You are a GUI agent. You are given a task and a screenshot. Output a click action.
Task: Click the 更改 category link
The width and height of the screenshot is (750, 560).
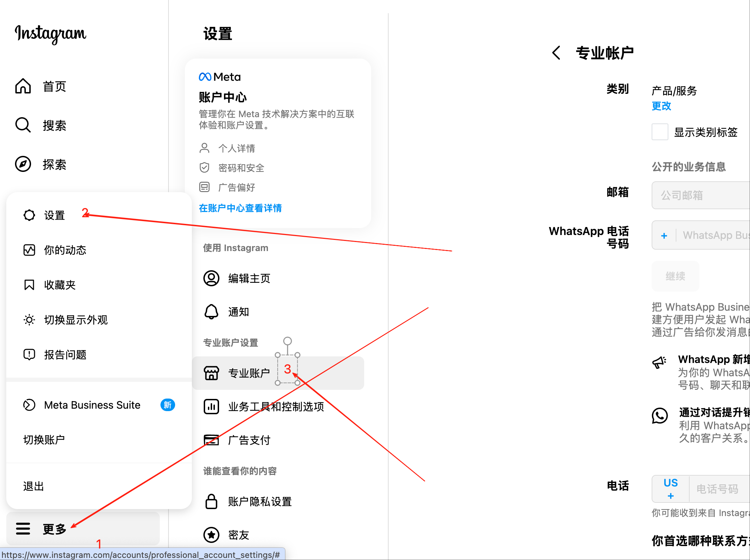coord(661,106)
